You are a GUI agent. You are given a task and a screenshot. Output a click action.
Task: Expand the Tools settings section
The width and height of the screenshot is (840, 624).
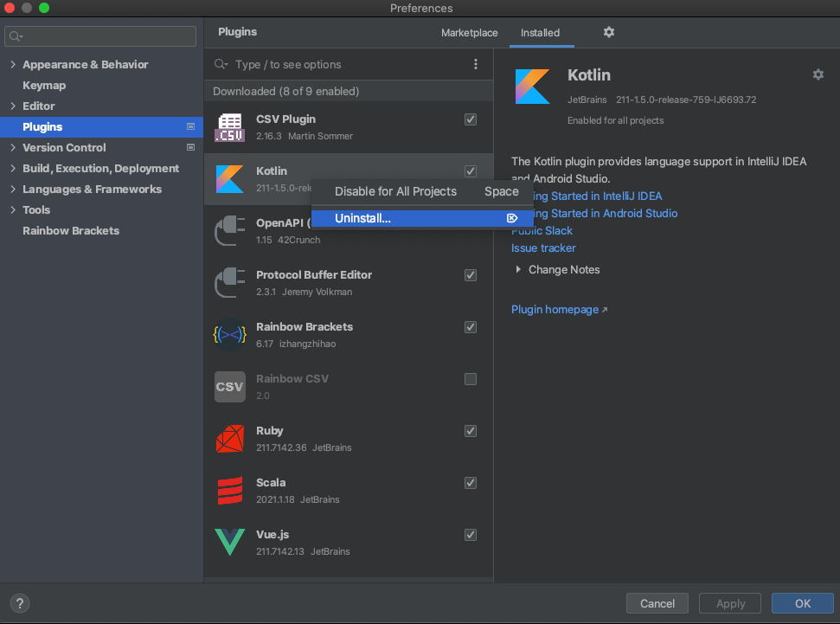point(13,210)
